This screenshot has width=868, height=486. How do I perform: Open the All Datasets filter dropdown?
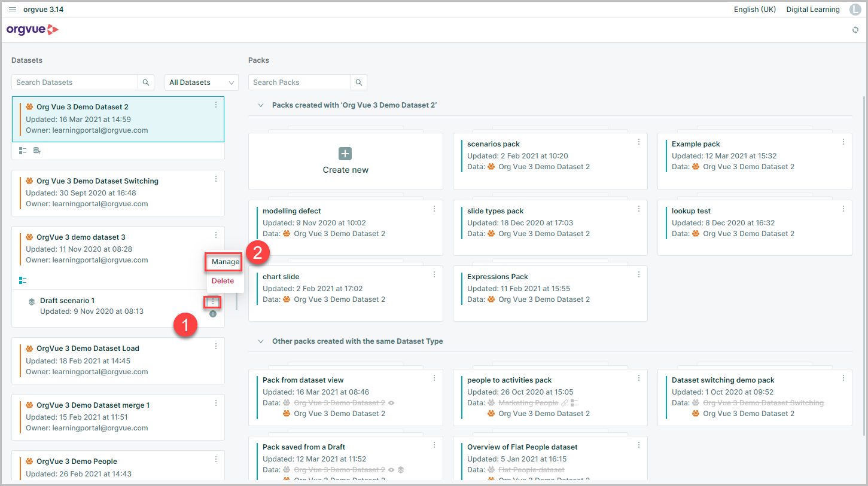click(202, 82)
